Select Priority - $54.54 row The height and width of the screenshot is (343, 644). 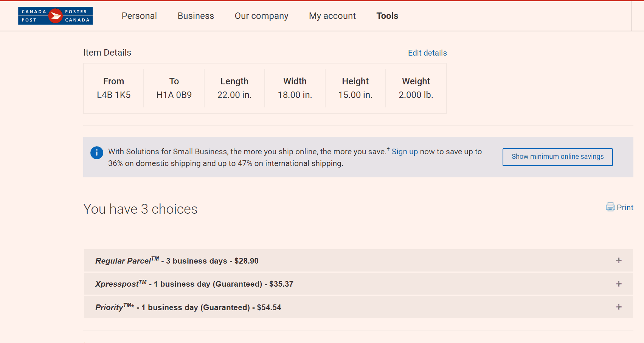click(x=358, y=307)
